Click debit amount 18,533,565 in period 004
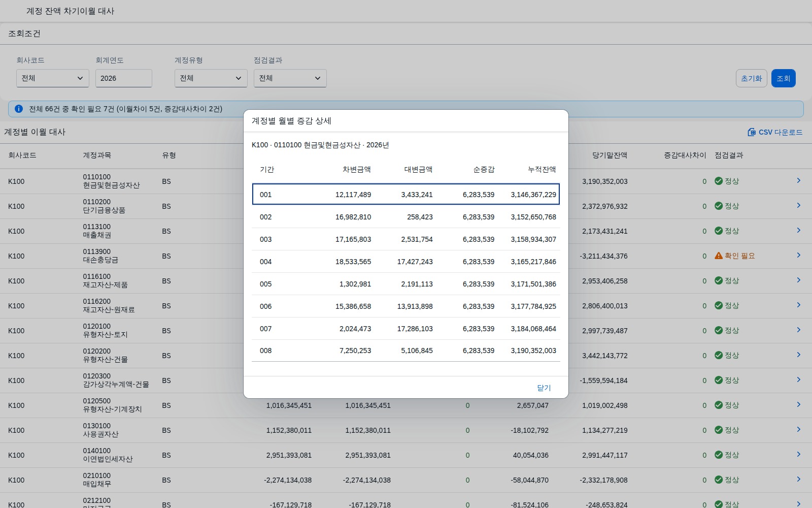 point(353,262)
